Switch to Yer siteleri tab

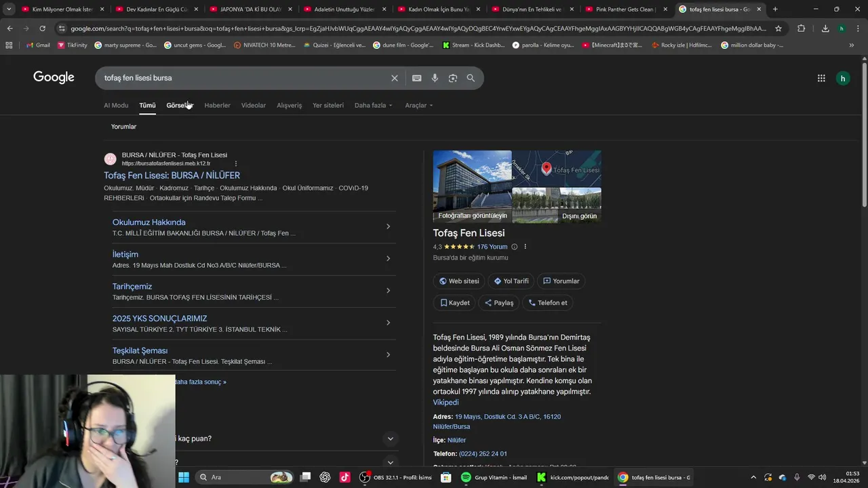328,105
